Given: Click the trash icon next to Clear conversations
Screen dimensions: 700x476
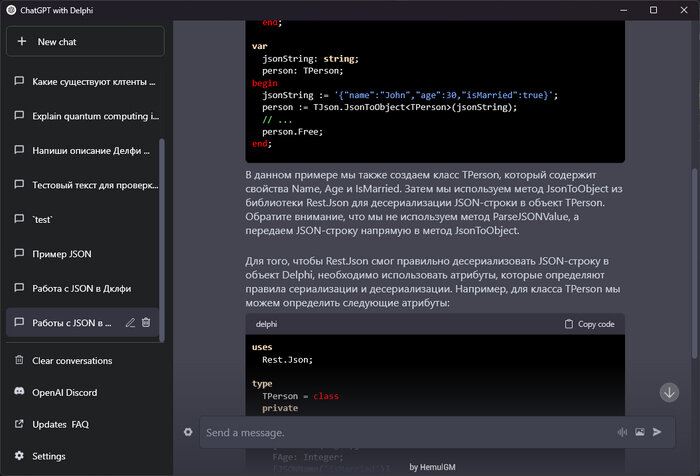Looking at the screenshot, I should click(x=19, y=360).
